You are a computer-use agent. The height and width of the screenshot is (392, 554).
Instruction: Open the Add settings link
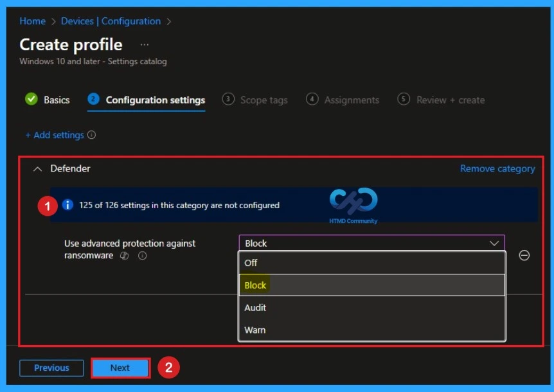(55, 135)
